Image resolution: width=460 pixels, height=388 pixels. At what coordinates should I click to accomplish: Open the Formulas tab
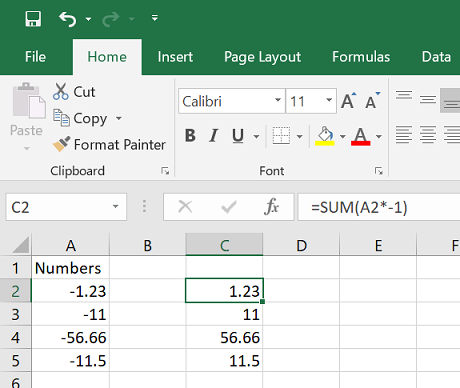point(361,57)
